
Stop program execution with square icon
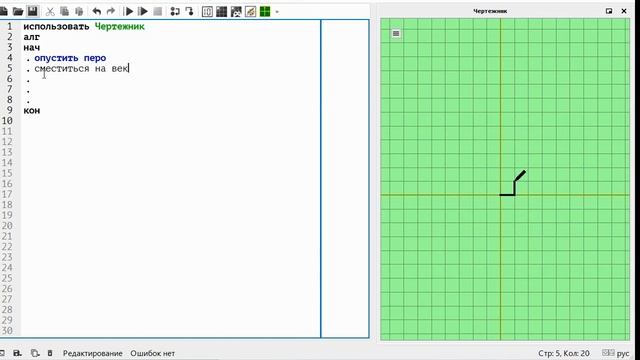point(158,11)
